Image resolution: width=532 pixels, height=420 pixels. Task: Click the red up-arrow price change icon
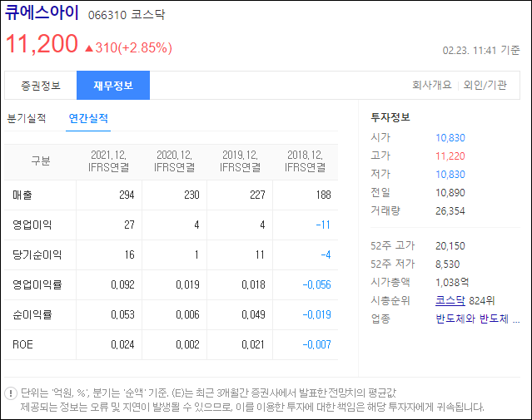(x=89, y=48)
